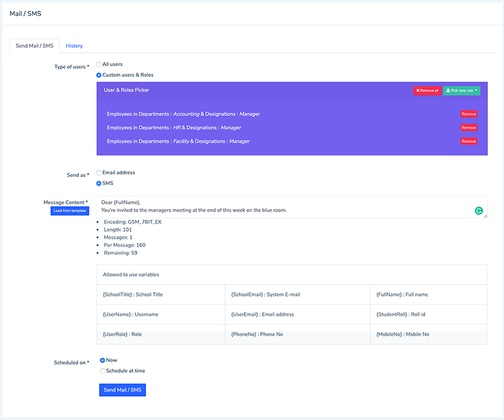The image size is (504, 420).
Task: Click the green Grammarly icon in message box
Action: (479, 212)
